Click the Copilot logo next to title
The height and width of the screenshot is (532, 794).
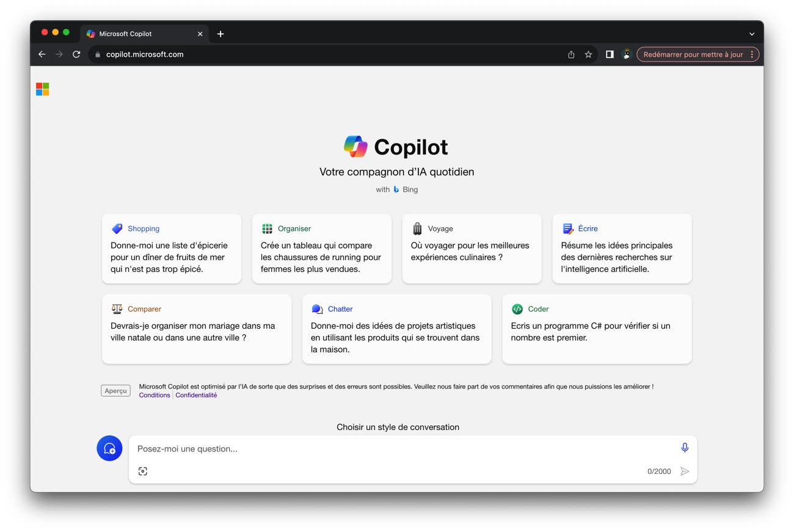(355, 147)
